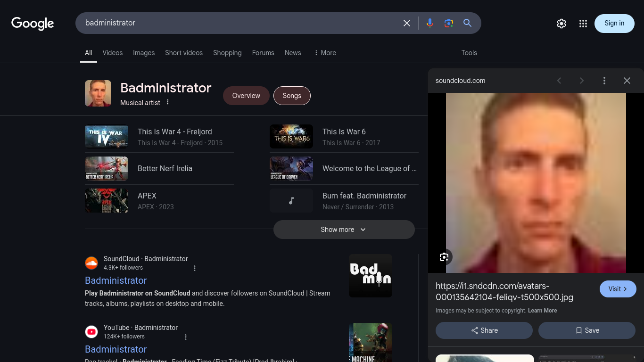Click the music note placeholder for Burn

291,201
